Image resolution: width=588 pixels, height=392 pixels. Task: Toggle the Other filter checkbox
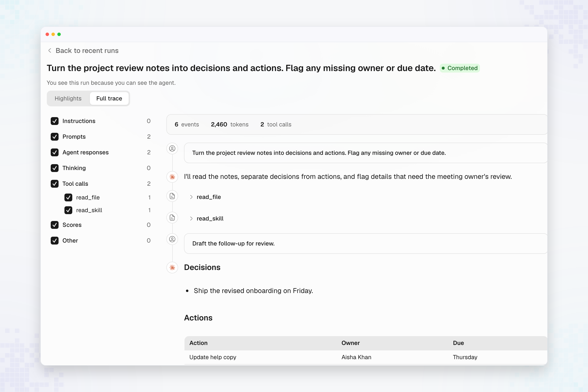pyautogui.click(x=54, y=241)
